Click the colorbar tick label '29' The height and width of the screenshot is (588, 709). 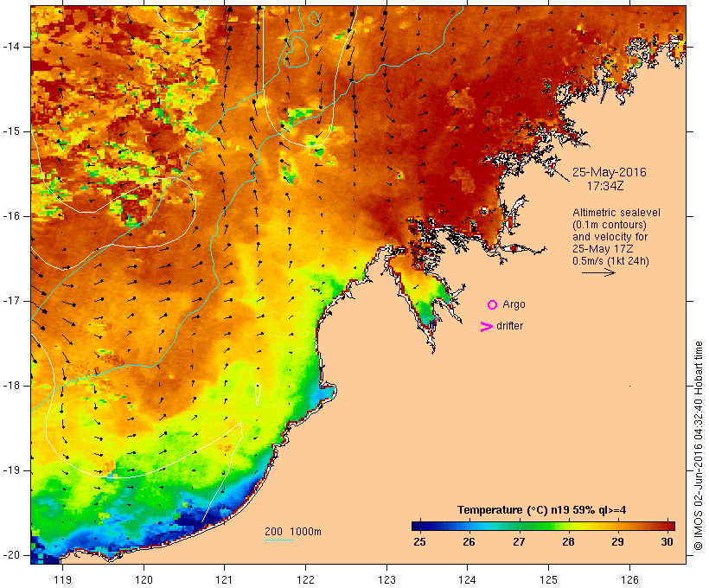pos(617,542)
